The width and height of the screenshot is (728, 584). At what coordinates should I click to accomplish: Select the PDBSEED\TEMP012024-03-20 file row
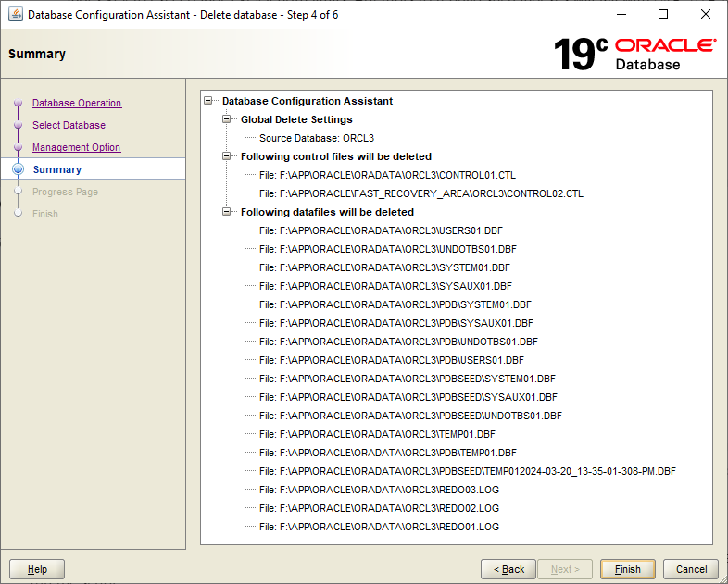pyautogui.click(x=468, y=472)
